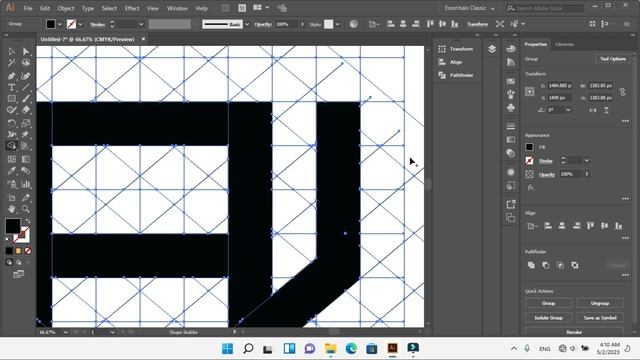Click the Isolate Group button

(549, 318)
